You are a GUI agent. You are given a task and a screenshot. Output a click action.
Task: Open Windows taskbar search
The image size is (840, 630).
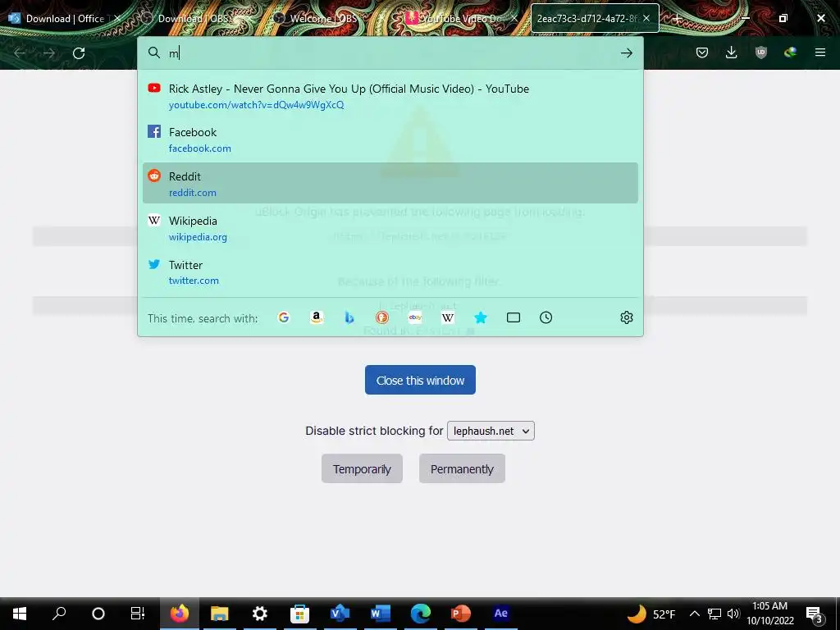[x=59, y=614]
